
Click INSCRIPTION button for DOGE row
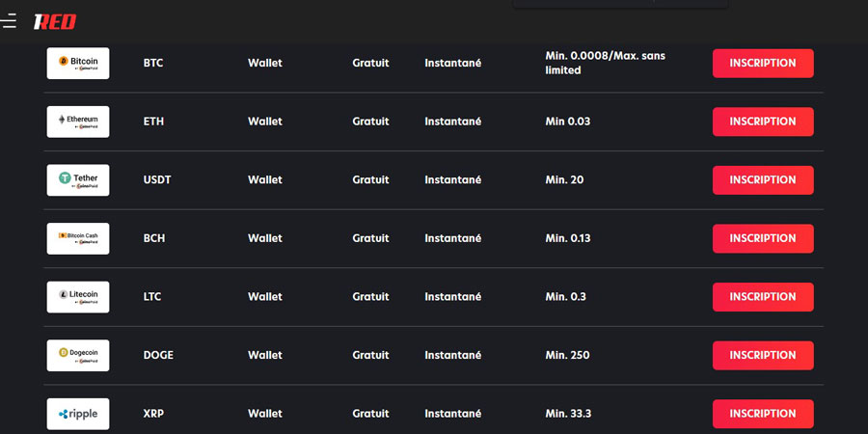coord(762,355)
